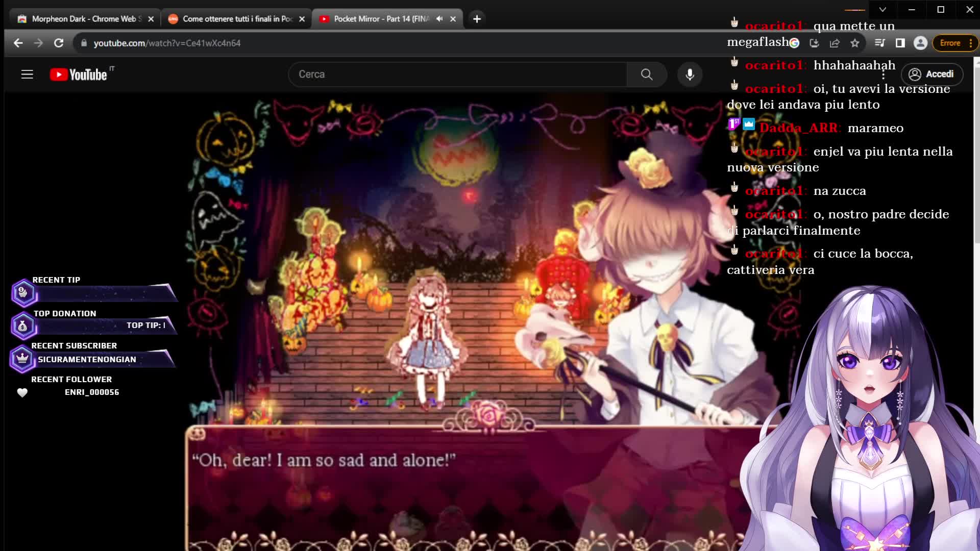Open Google Lens icon in address bar
Screen dimensions: 980x551
[794, 43]
